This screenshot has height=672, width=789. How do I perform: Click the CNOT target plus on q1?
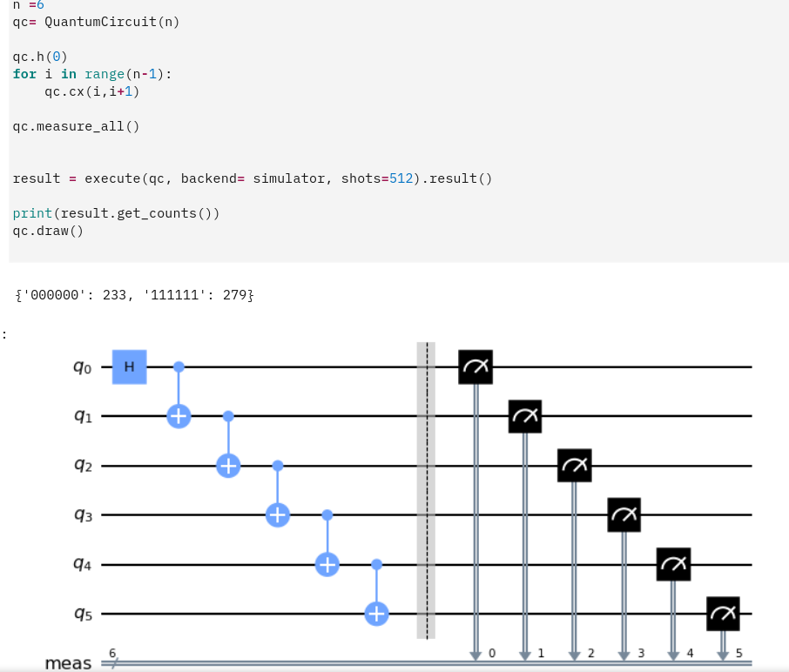click(x=179, y=416)
